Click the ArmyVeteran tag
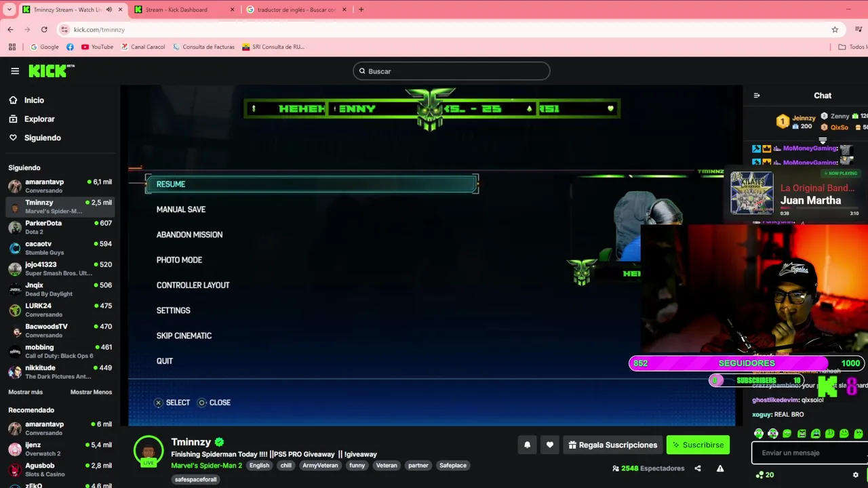Screen dimensions: 868x488 [x=320, y=466]
